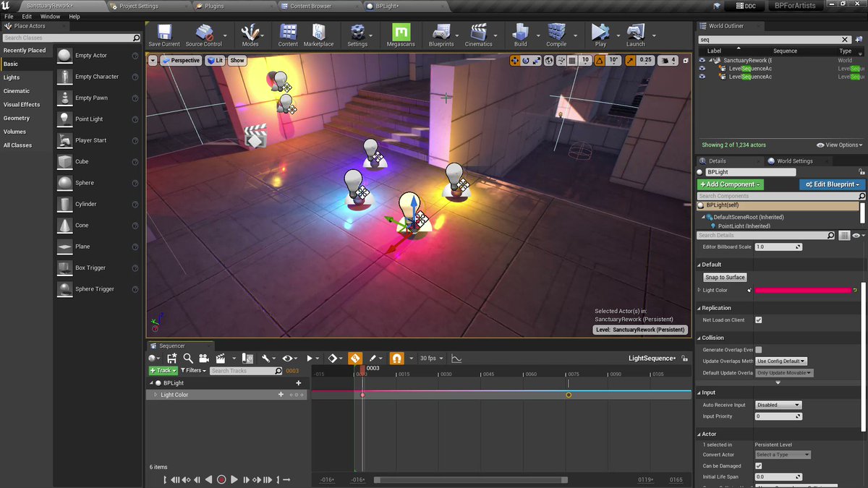This screenshot has width=868, height=488.
Task: Open the Modes toolbar button
Action: click(x=250, y=35)
